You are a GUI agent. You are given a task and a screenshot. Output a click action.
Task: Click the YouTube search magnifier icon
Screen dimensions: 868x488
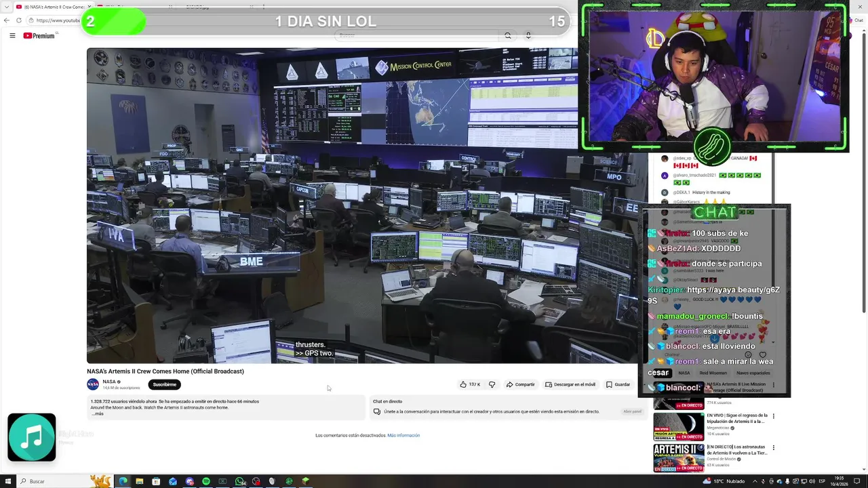pyautogui.click(x=507, y=35)
